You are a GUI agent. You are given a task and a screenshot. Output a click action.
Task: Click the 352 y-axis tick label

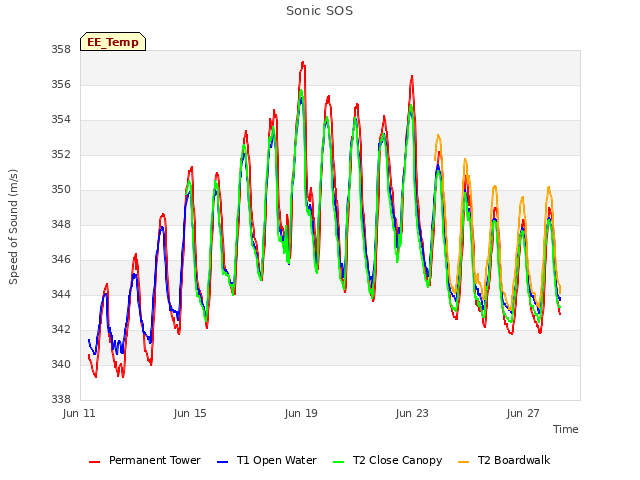pyautogui.click(x=61, y=155)
